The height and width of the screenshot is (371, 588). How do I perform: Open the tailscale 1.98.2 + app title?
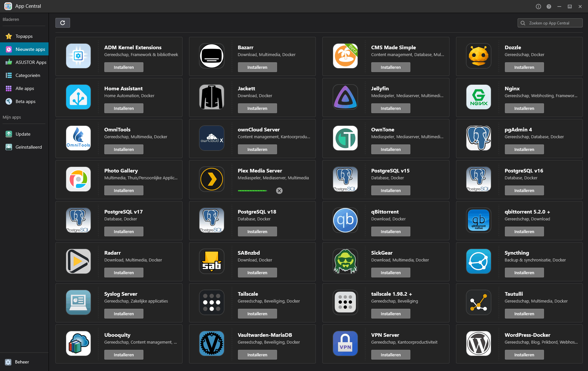tap(391, 294)
